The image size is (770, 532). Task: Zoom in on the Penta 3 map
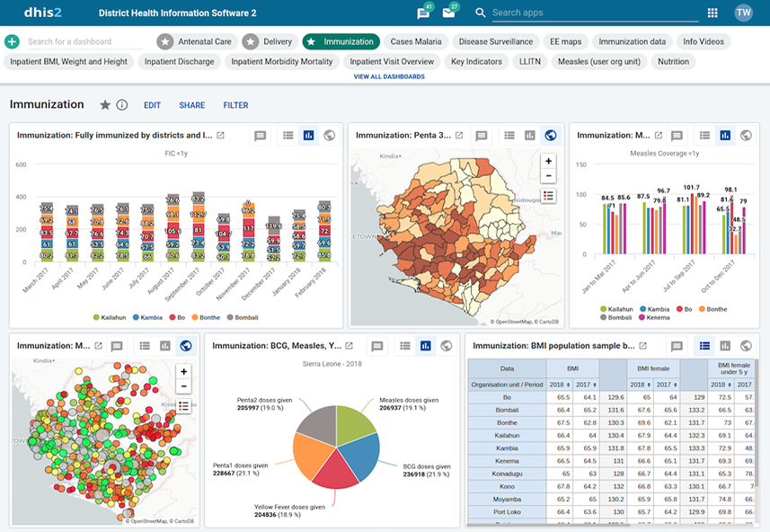click(549, 161)
